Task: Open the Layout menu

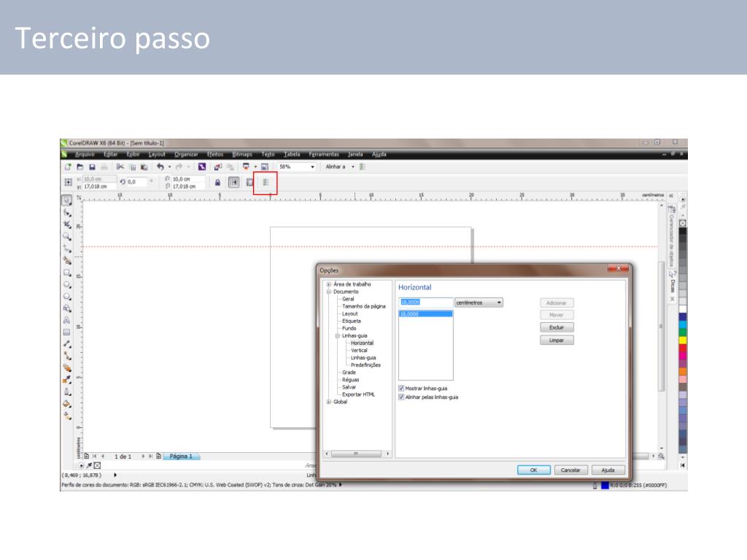Action: 157,155
